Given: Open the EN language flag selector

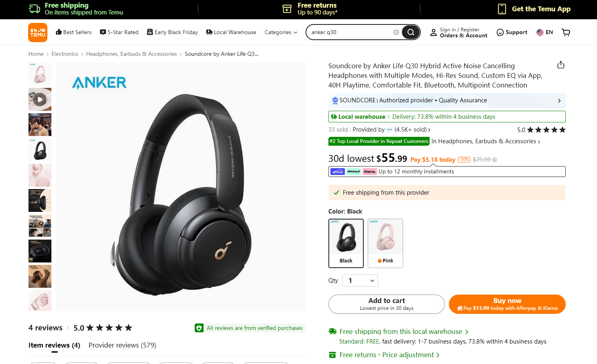Looking at the screenshot, I should (545, 33).
